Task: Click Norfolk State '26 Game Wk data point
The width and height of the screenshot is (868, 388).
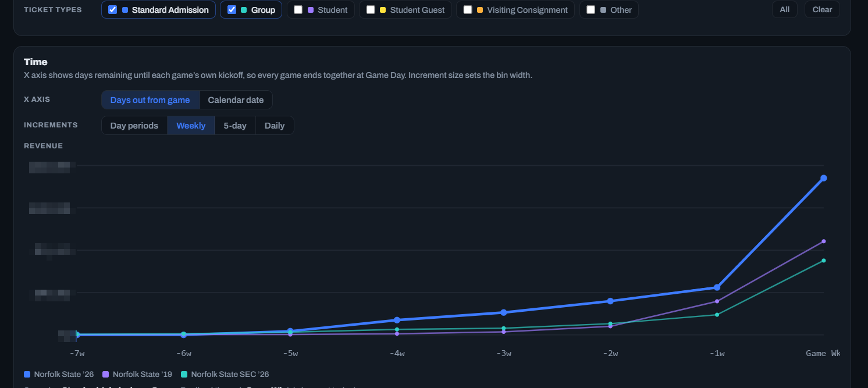Action: [x=824, y=178]
